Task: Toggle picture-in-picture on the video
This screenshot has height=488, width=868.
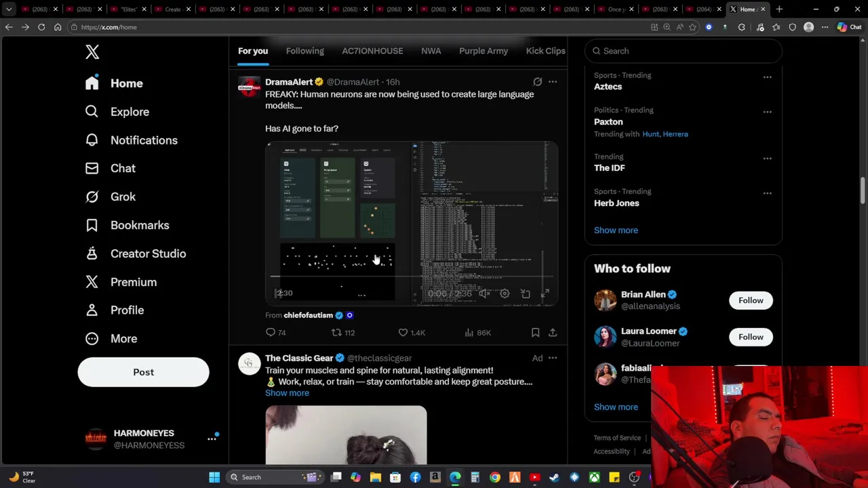Action: [x=526, y=293]
